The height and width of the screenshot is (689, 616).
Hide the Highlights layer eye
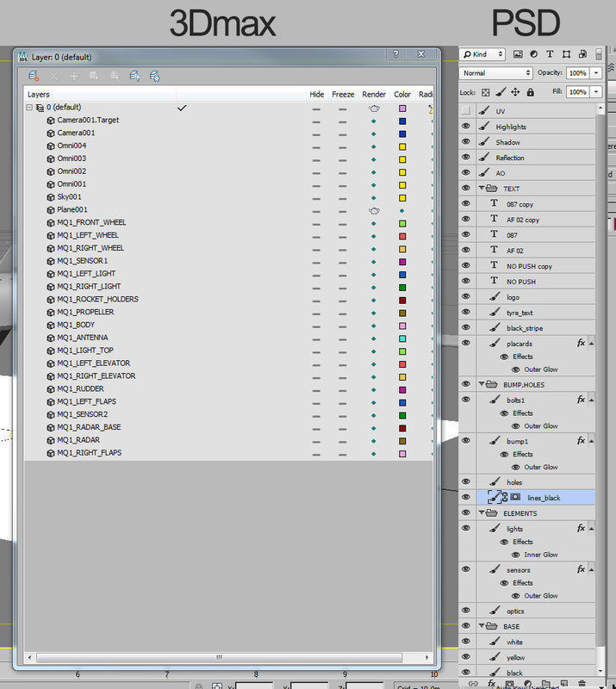466,126
